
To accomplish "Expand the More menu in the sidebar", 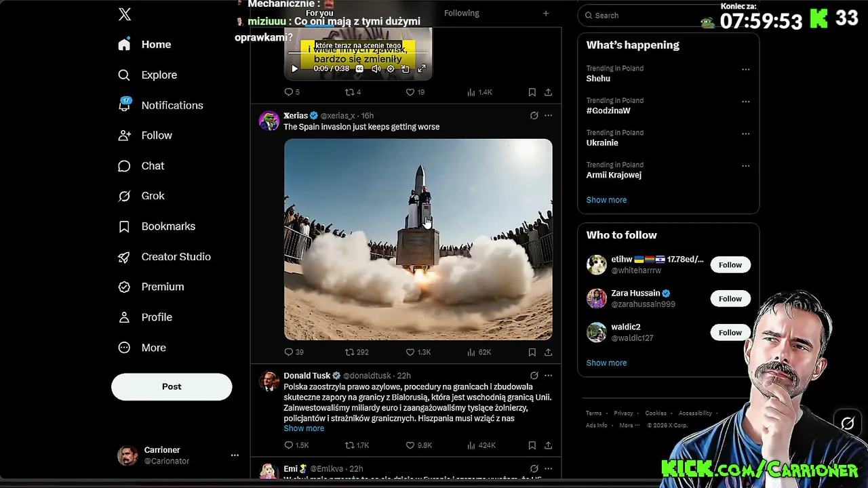I will pos(141,348).
